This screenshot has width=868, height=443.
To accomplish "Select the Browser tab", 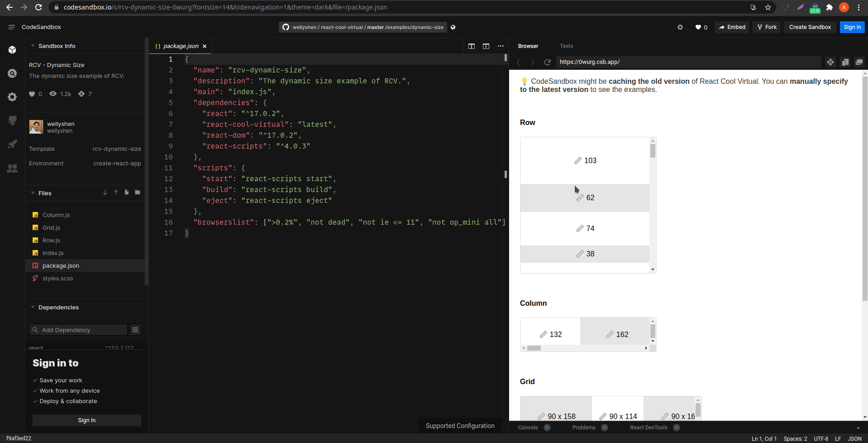I will click(528, 46).
